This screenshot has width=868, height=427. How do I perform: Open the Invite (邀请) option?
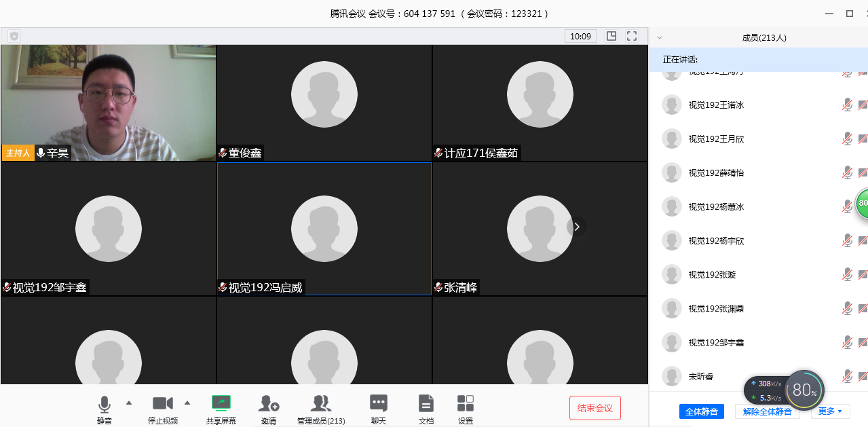(x=269, y=404)
